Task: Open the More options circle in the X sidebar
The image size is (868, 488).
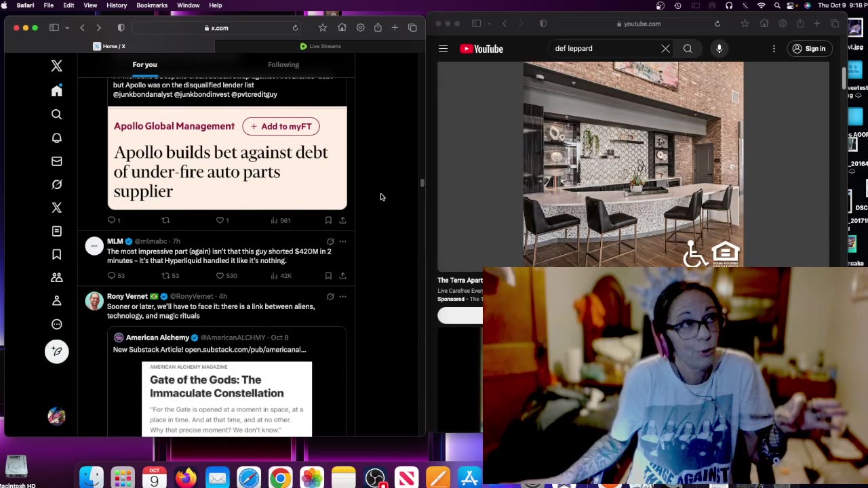Action: (x=57, y=324)
